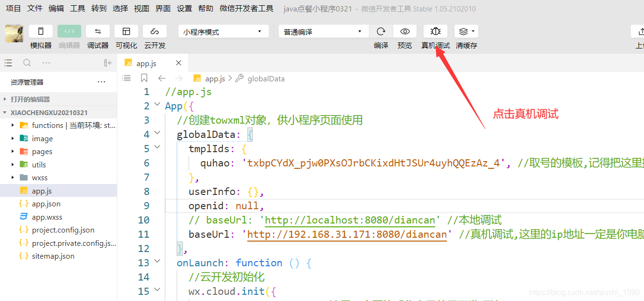Open the 可视化 visual layout button
The height and width of the screenshot is (301, 644).
click(126, 31)
